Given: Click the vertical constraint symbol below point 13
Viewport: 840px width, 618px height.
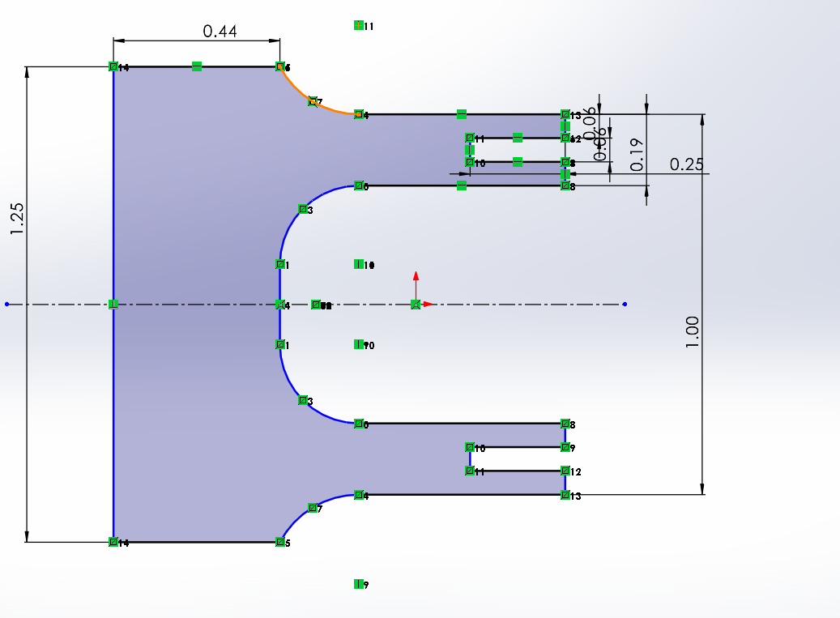Looking at the screenshot, I should click(x=565, y=126).
